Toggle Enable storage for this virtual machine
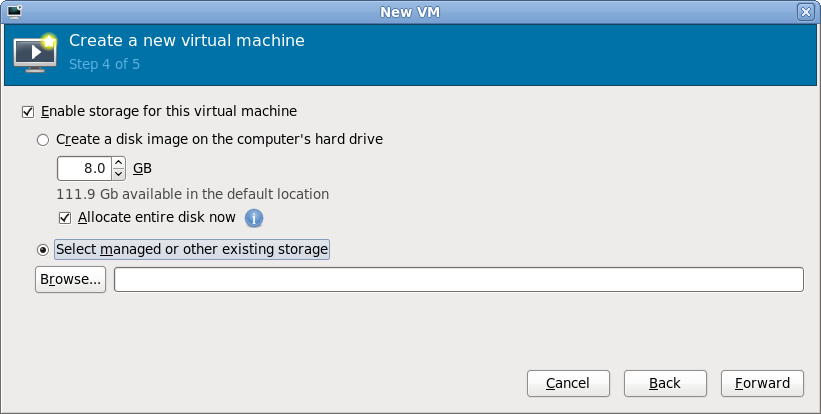The image size is (821, 414). tap(27, 111)
